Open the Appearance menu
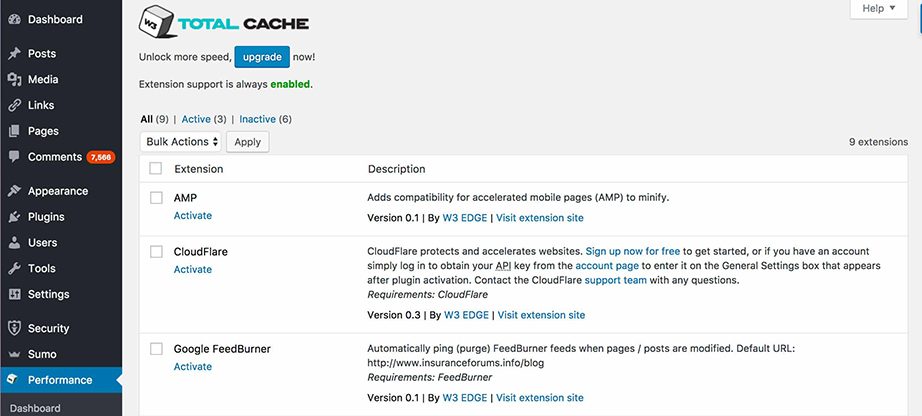Image resolution: width=922 pixels, height=416 pixels. point(58,191)
